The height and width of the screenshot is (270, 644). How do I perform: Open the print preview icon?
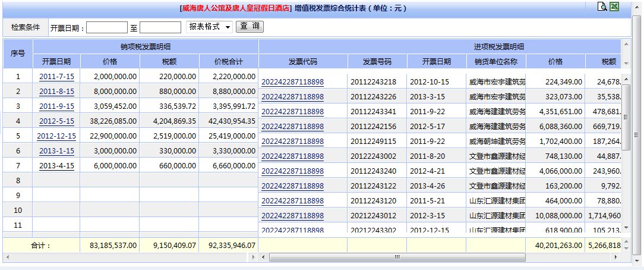click(602, 7)
